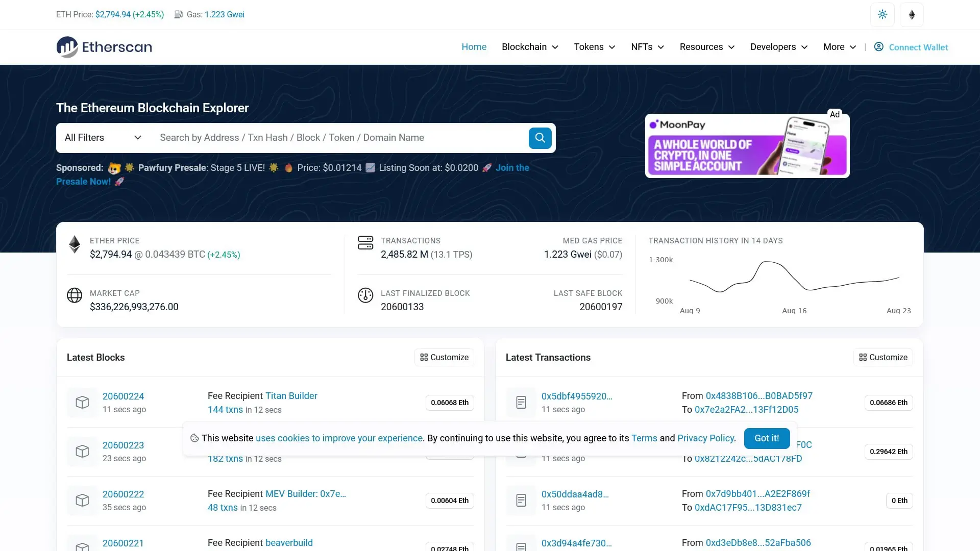Click the server icon beside Transactions

(365, 243)
